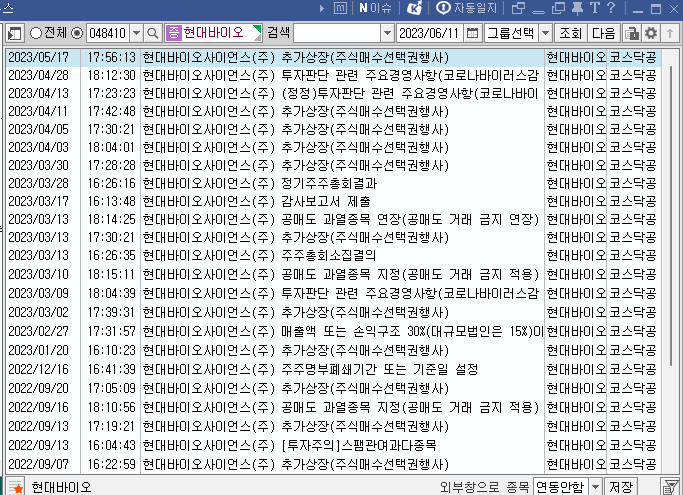This screenshot has width=683, height=495.
Task: Click the linked windows icon
Action: point(518,8)
